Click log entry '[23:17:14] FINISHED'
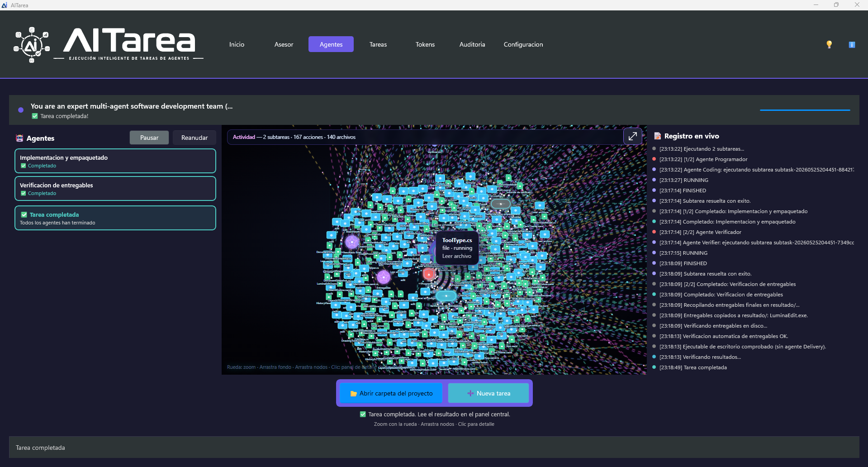 [x=683, y=191]
